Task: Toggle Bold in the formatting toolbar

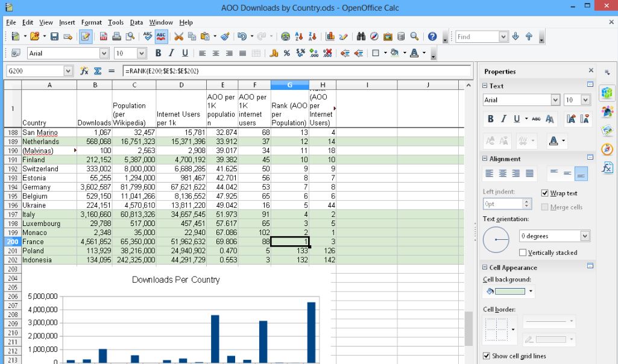Action: coord(158,53)
